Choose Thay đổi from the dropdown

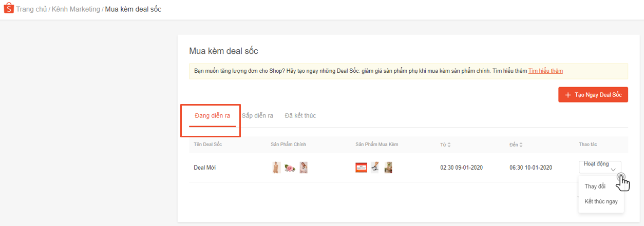click(595, 187)
